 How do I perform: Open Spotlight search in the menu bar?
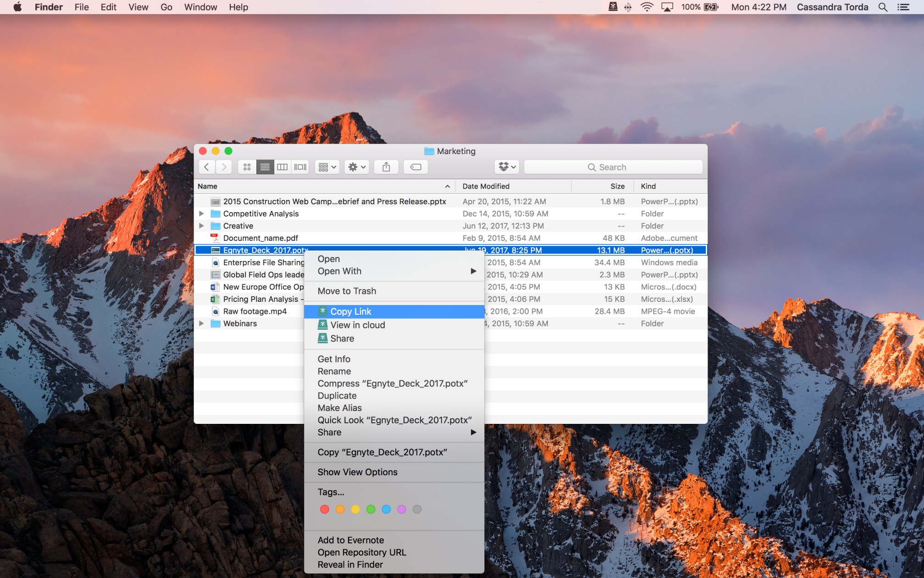click(882, 7)
